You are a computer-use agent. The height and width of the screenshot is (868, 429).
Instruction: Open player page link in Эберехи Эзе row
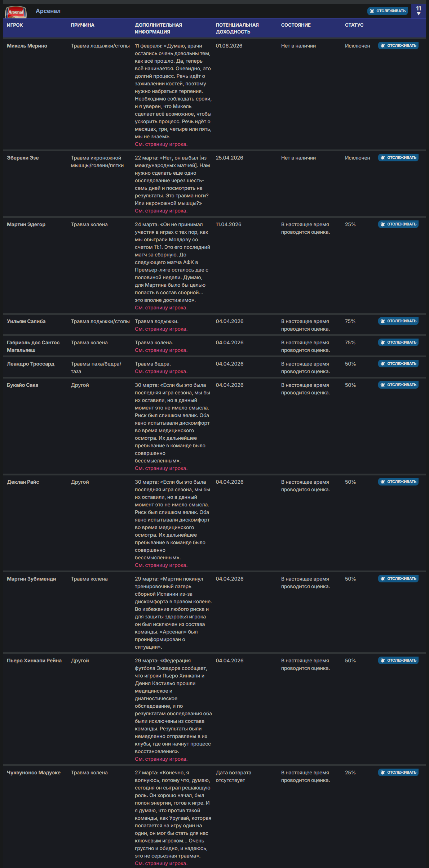[x=161, y=211]
